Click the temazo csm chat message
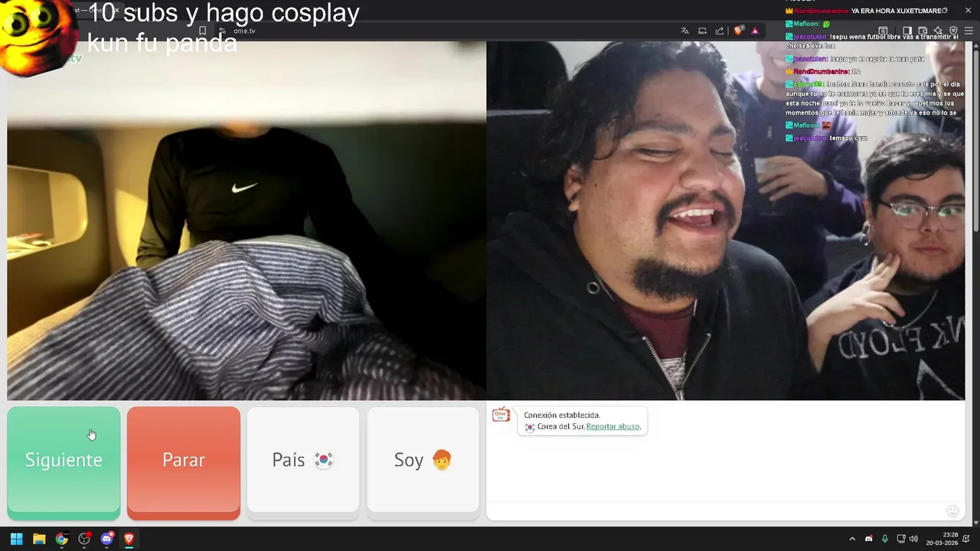This screenshot has width=980, height=551. pos(848,138)
